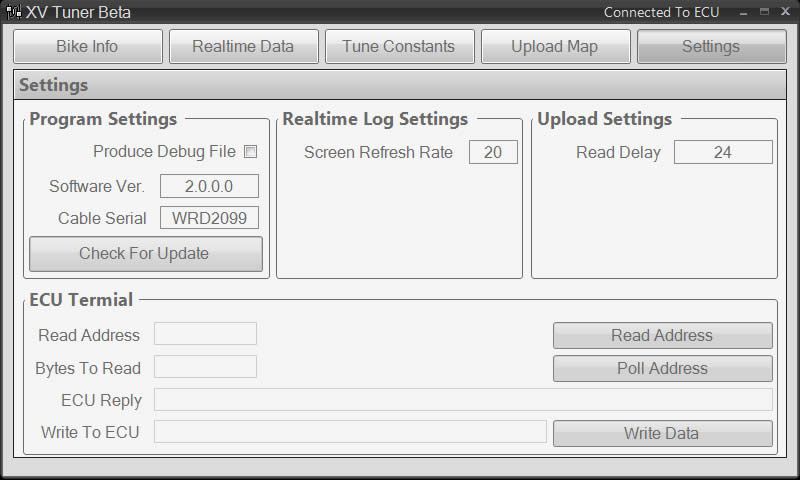Switch to the Realtime Data tab
This screenshot has width=800, height=480.
pyautogui.click(x=243, y=47)
